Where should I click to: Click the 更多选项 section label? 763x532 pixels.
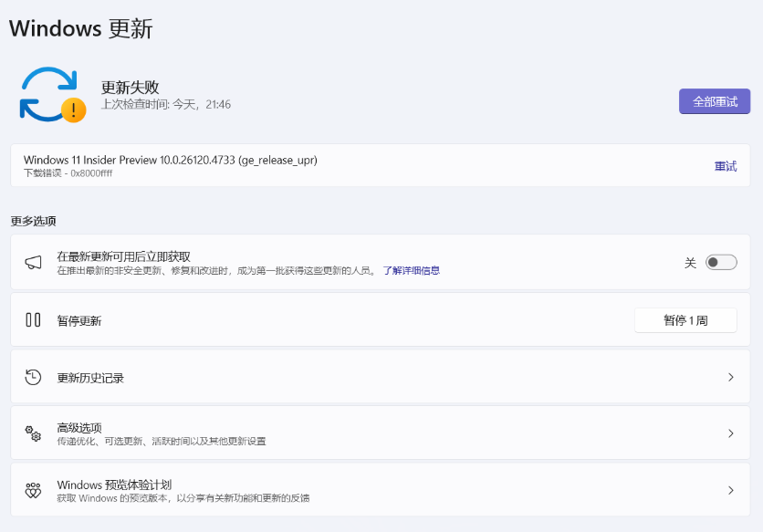[x=33, y=221]
